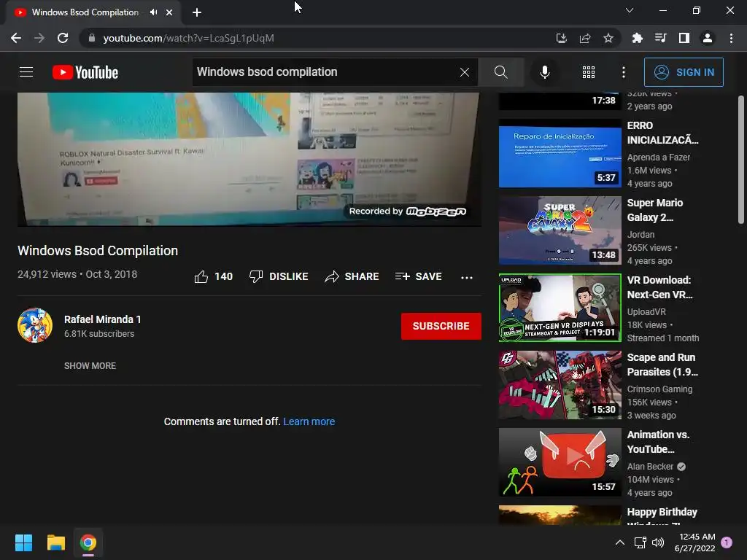
Task: Go to YouTube home via logo
Action: [85, 72]
